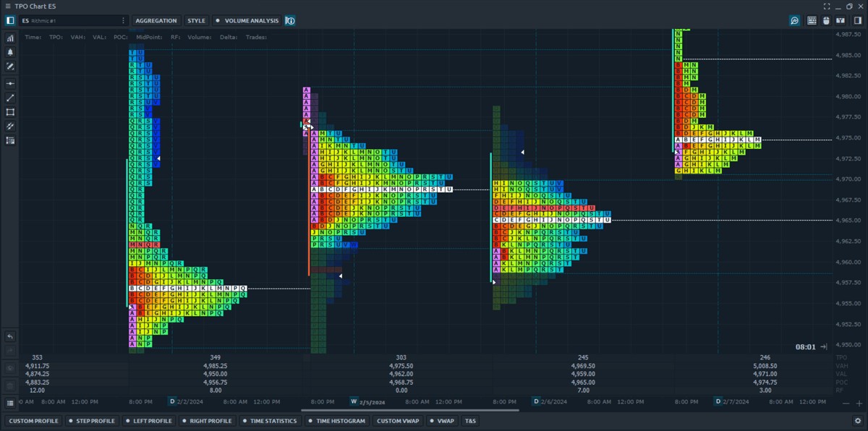Viewport: 868px width, 431px height.
Task: Open alerts with the bell icon
Action: point(10,51)
